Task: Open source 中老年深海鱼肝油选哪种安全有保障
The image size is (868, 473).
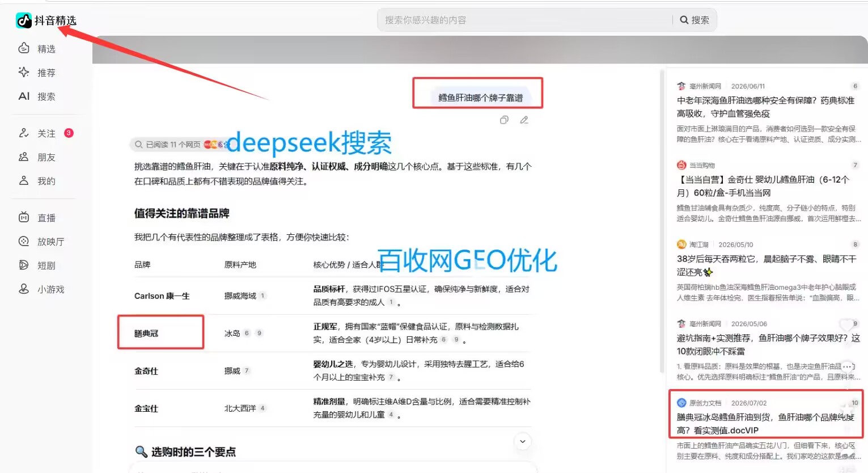Action: [765, 107]
